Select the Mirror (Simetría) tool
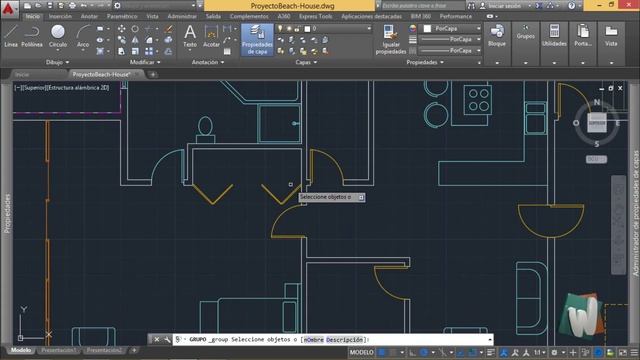The image size is (640, 360). [x=135, y=40]
